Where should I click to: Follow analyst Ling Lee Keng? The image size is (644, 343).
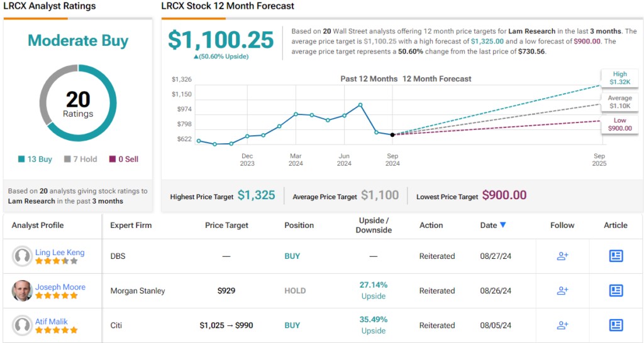tap(562, 256)
